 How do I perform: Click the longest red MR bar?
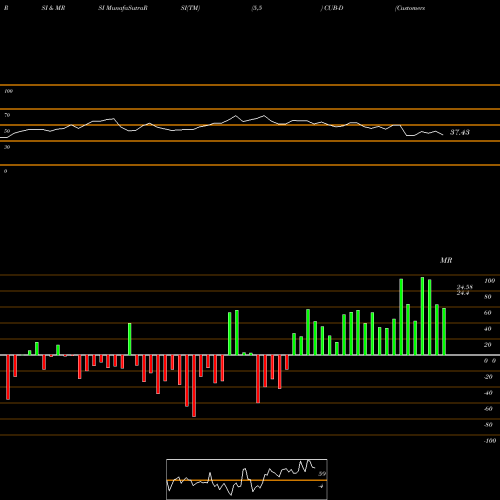click(194, 386)
